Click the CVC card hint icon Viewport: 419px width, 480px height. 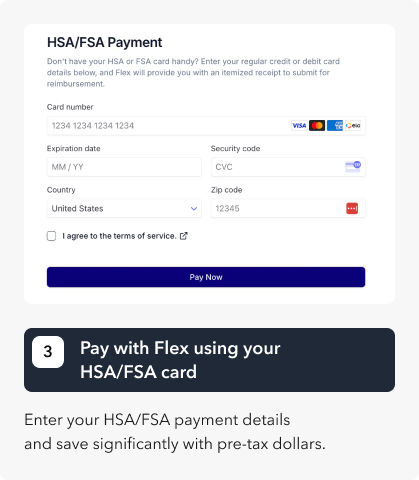(x=353, y=166)
